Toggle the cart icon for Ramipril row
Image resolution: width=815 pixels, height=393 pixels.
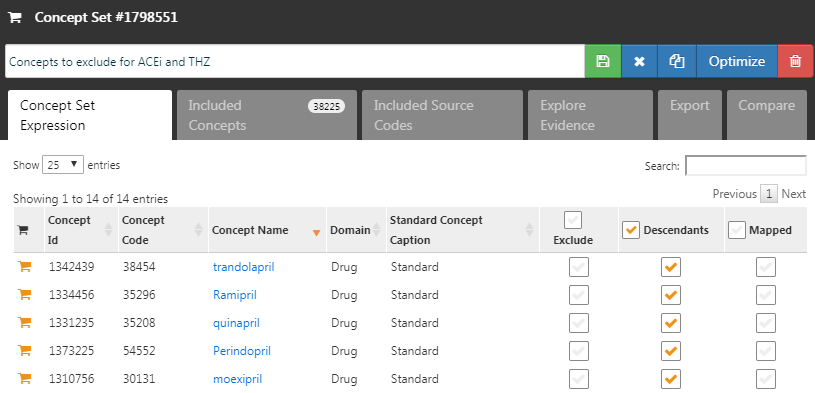coord(24,295)
